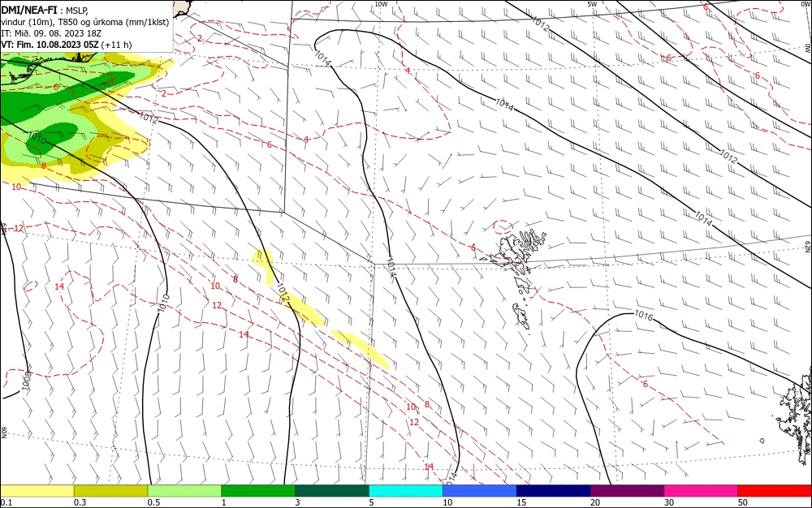Click the legend value 15
This screenshot has width=812, height=508.
point(521,502)
